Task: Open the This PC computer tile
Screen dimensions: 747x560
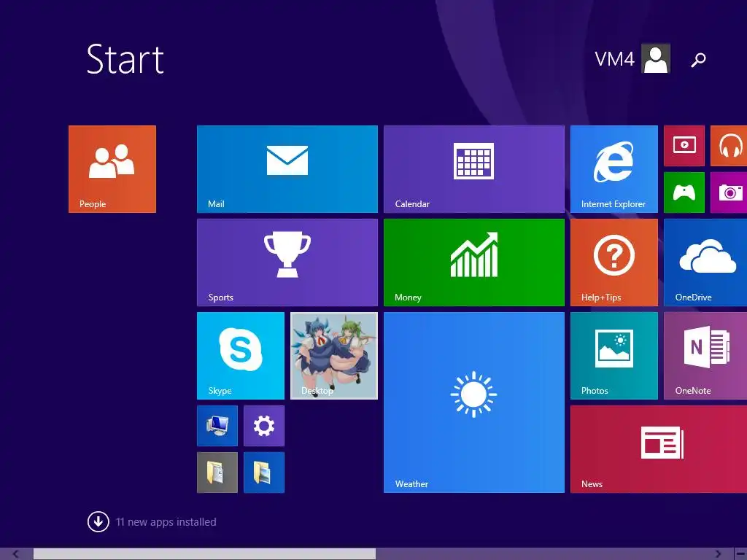Action: point(217,426)
